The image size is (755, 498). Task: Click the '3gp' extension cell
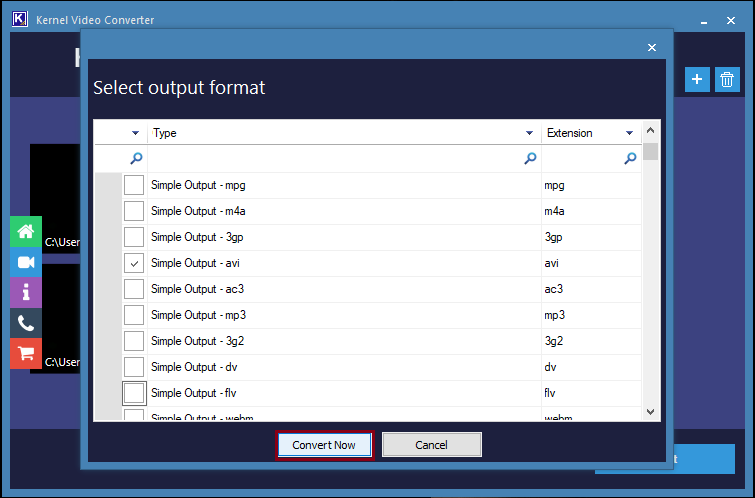(x=591, y=237)
